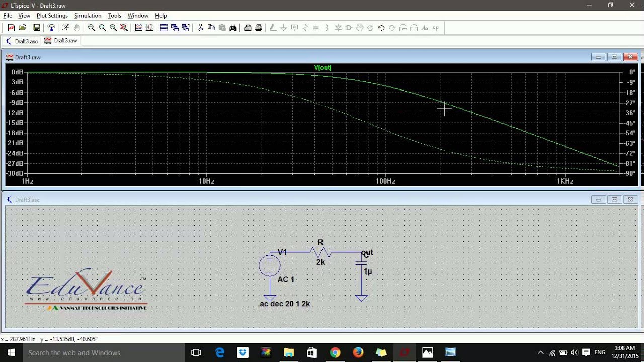Halt the simulation with hand icon
Image resolution: width=644 pixels, height=362 pixels.
[x=77, y=28]
